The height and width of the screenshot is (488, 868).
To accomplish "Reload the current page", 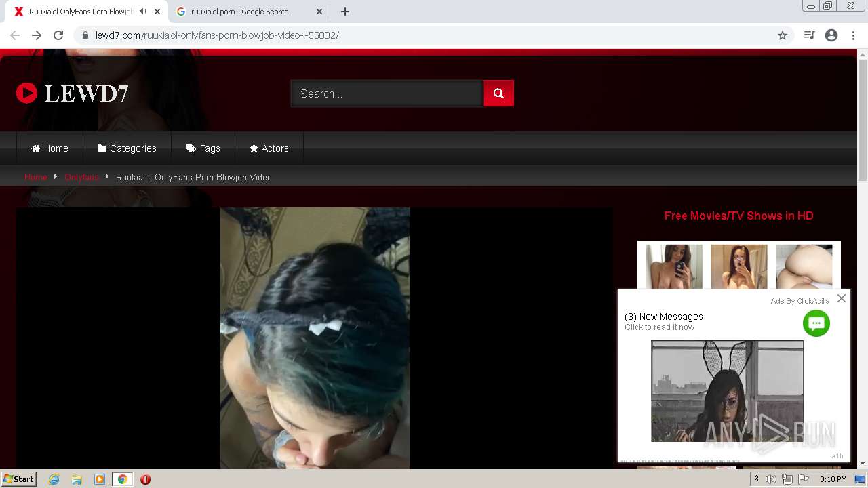I will 58,35.
